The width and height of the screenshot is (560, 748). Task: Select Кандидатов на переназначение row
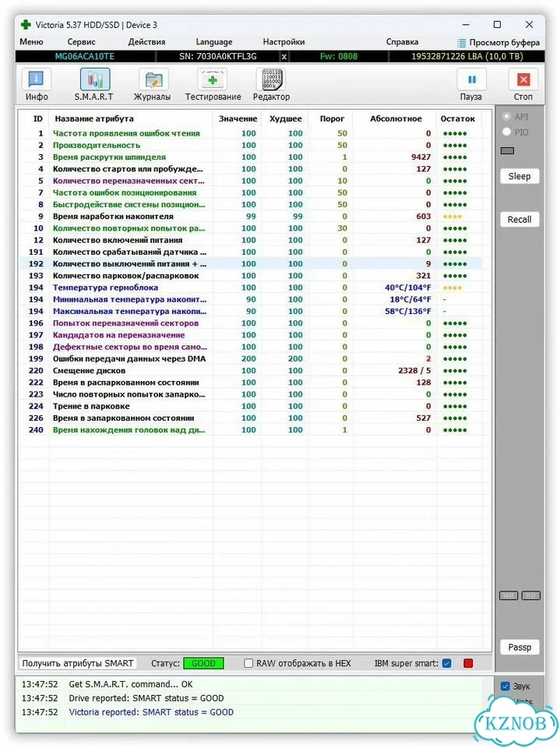(x=251, y=335)
